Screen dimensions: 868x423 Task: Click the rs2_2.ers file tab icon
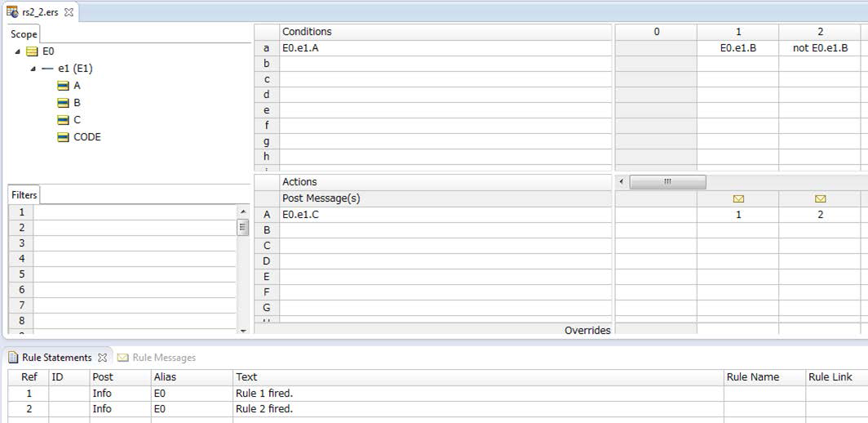click(11, 11)
